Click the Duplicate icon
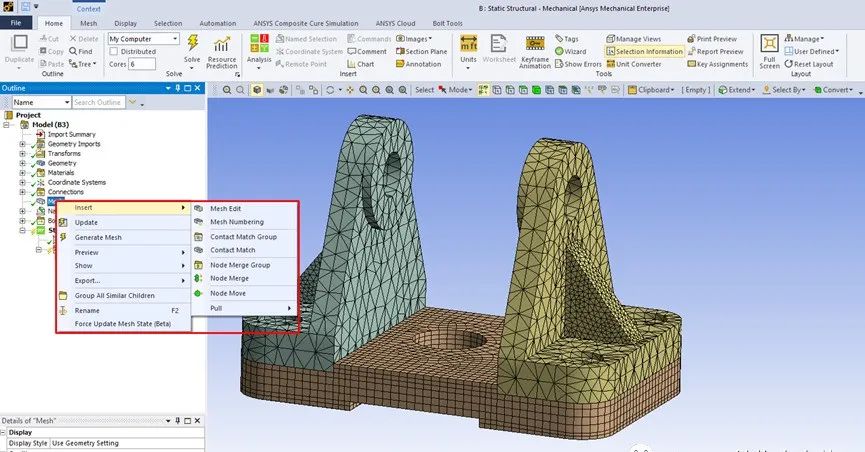 tap(19, 43)
